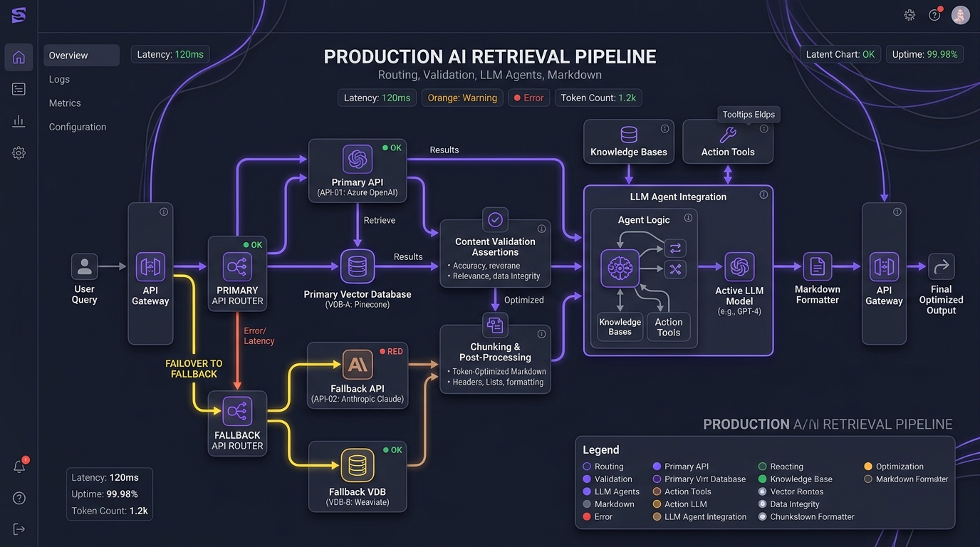Click the Action Tools wrench icon

click(727, 135)
